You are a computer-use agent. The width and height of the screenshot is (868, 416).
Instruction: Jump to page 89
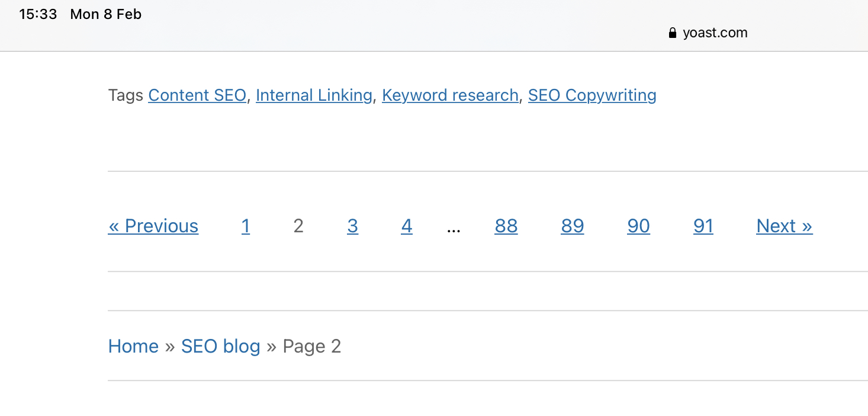click(x=573, y=226)
